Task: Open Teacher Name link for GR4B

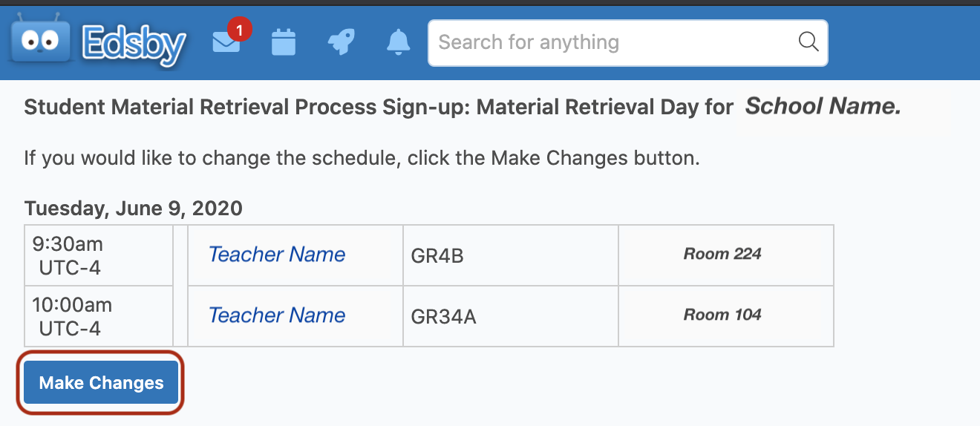Action: tap(277, 255)
